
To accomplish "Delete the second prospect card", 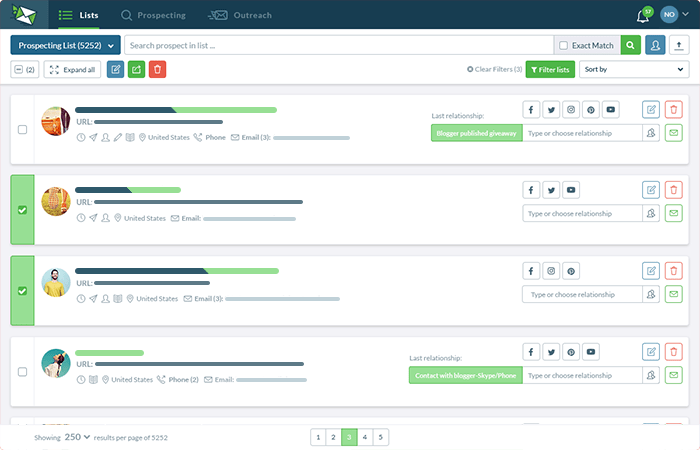I will (674, 190).
